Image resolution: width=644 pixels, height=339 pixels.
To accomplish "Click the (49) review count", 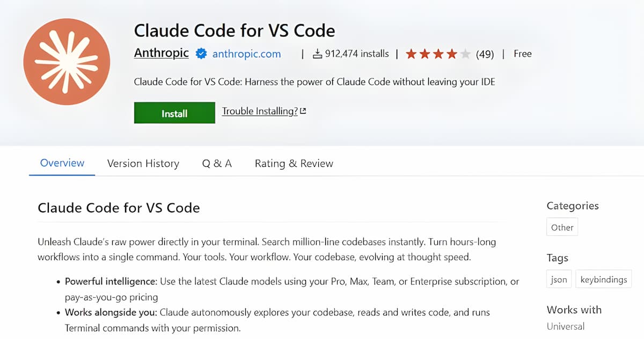I will 485,54.
